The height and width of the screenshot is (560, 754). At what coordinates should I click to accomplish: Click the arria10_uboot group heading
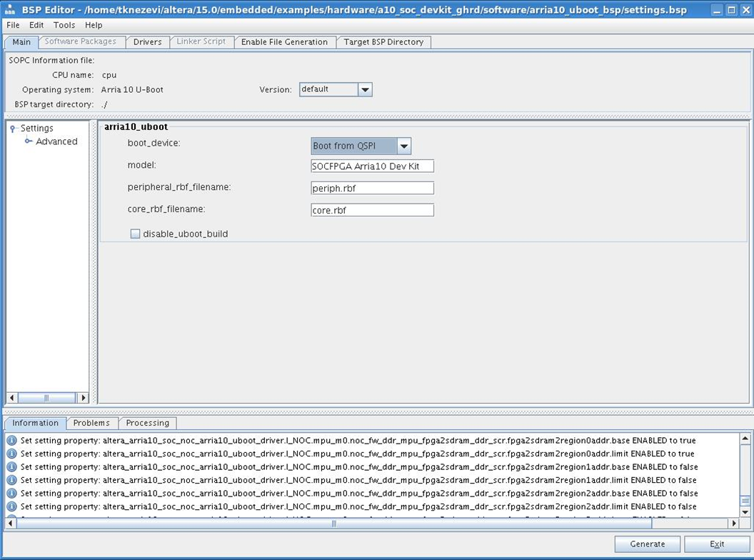click(x=136, y=126)
